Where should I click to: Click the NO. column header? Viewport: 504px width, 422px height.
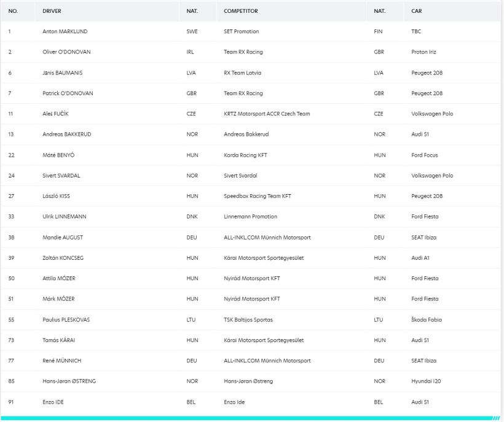pyautogui.click(x=13, y=11)
